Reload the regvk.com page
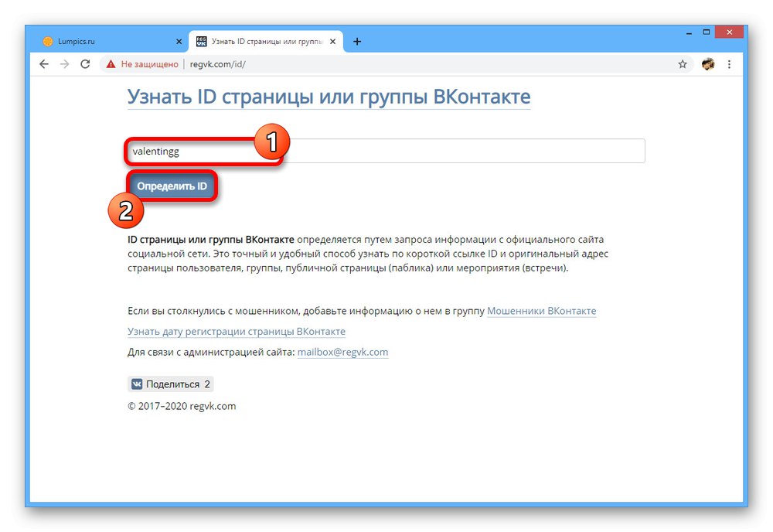 coord(85,64)
